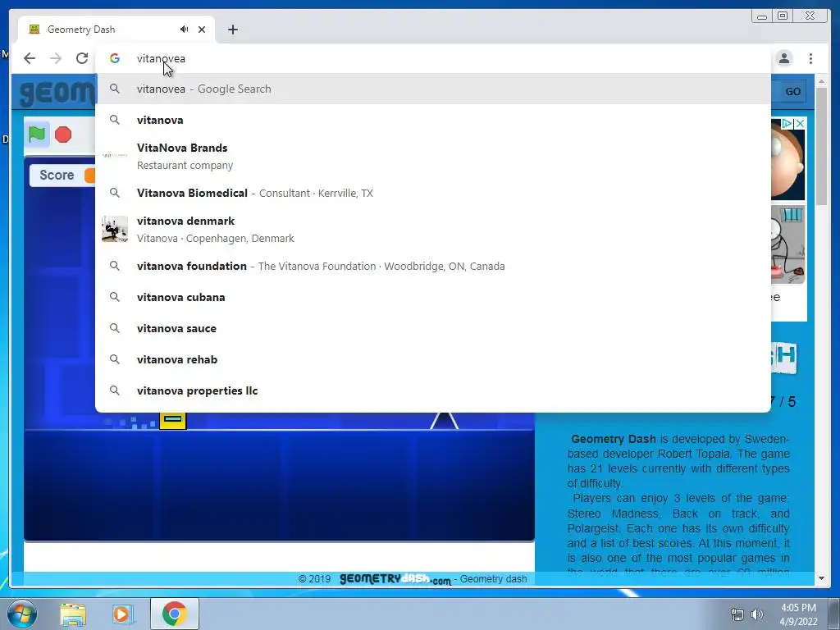Pick the vitanova rehab suggestion
The width and height of the screenshot is (840, 630).
tap(433, 359)
